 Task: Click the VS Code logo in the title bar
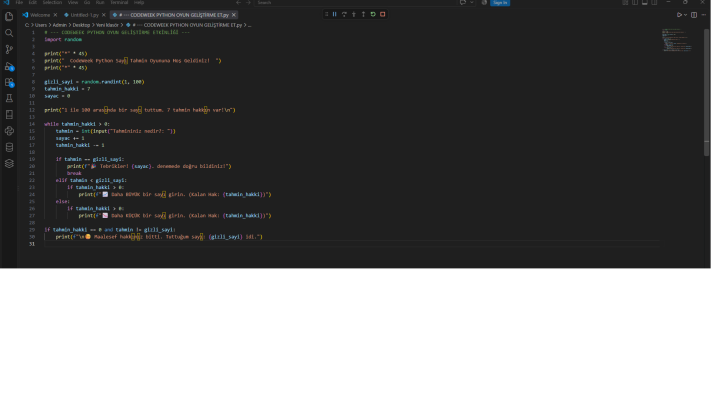click(6, 3)
